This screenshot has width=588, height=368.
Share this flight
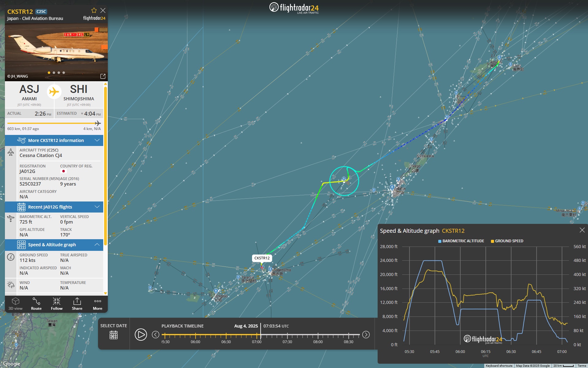click(77, 304)
